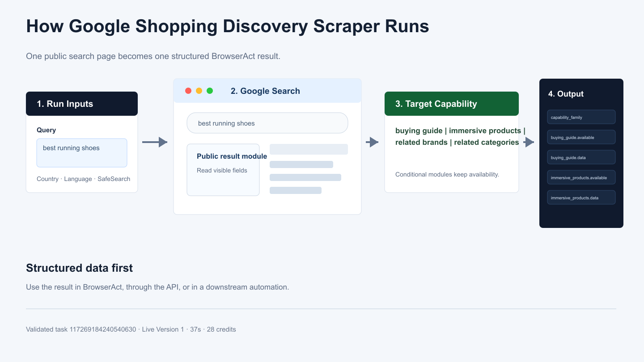Click the yellow window dot in Google Search mockup
This screenshot has height=362, width=644.
click(199, 91)
